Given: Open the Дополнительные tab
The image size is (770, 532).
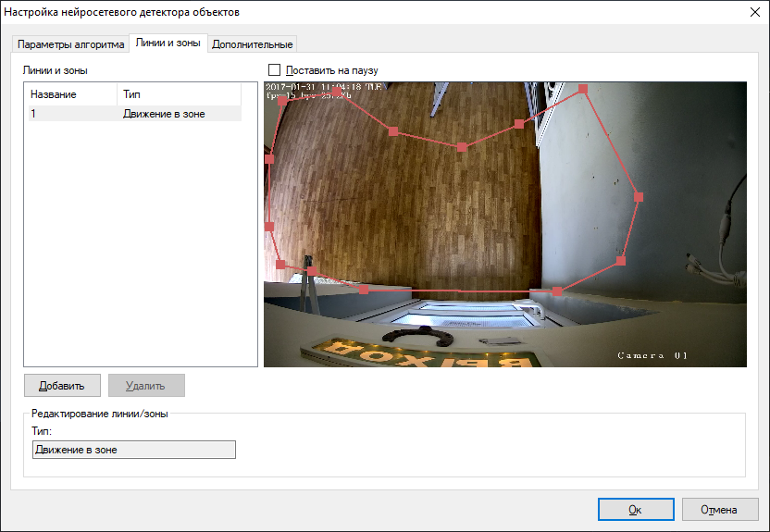Looking at the screenshot, I should (x=252, y=44).
